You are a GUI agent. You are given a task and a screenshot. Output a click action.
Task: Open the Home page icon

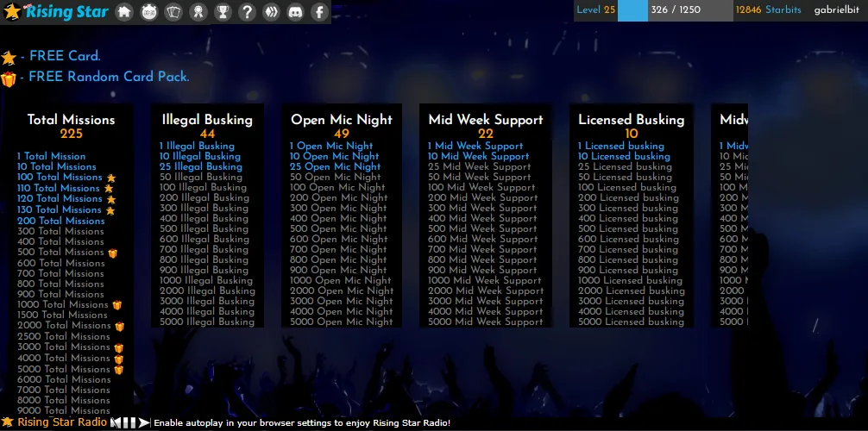tap(124, 11)
